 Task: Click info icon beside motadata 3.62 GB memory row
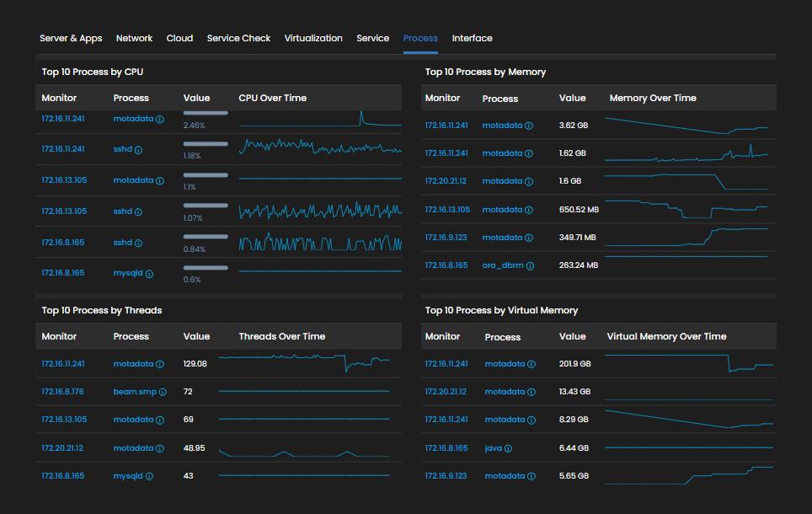click(x=529, y=126)
